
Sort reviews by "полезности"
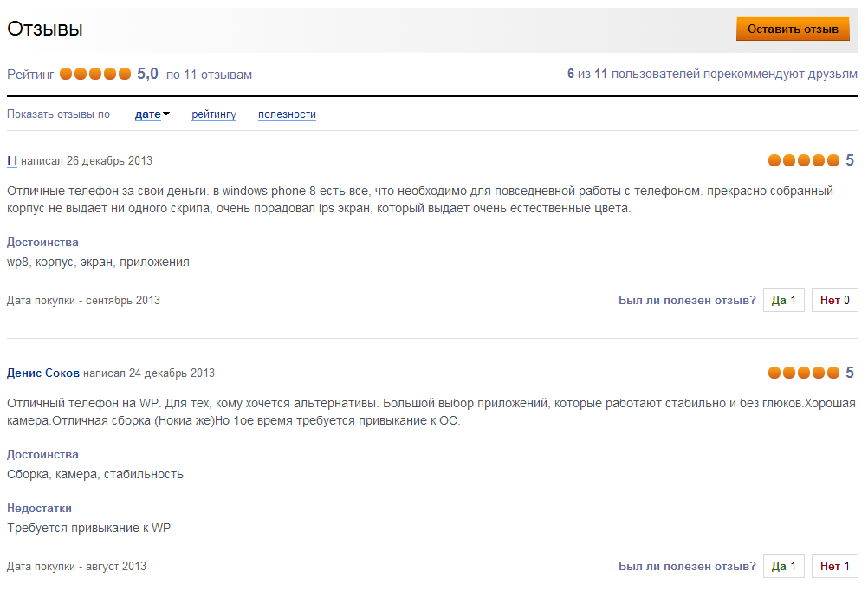click(287, 114)
